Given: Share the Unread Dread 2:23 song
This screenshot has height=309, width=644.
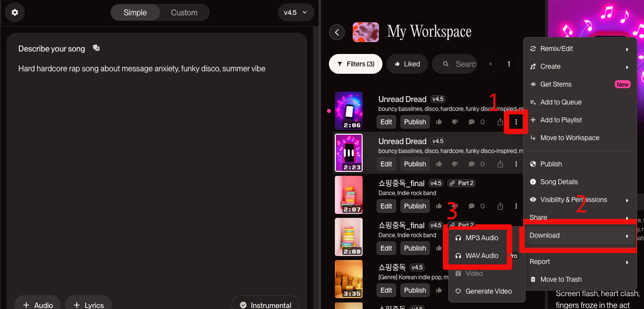Looking at the screenshot, I should coord(500,164).
